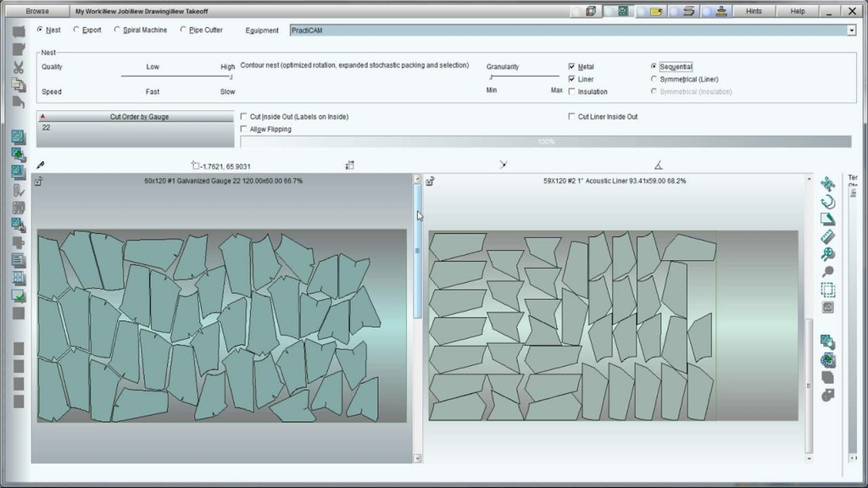
Task: Select the zoom in magnifier tool
Action: pos(828,254)
